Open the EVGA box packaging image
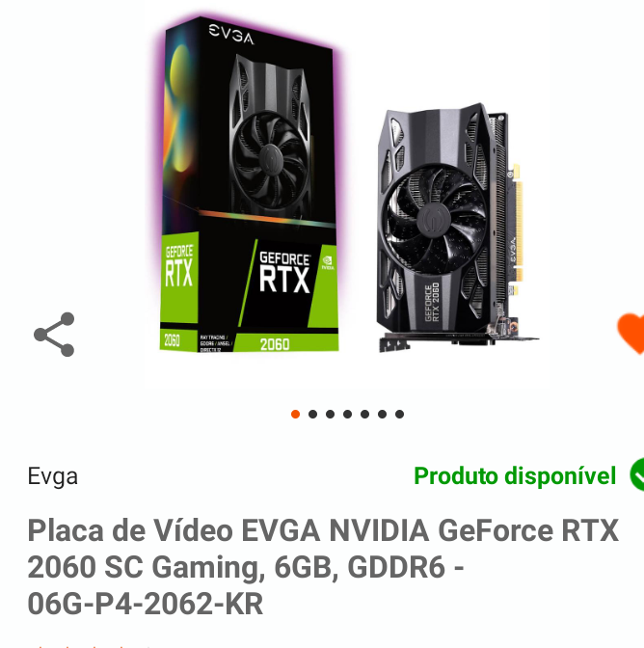 (249, 184)
